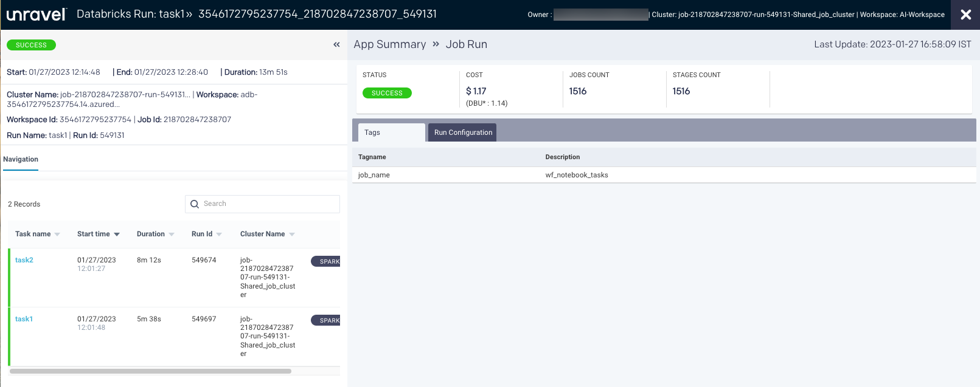Screen dimensions: 980x387
Task: Click the SPARK badge for task2
Action: pyautogui.click(x=327, y=261)
